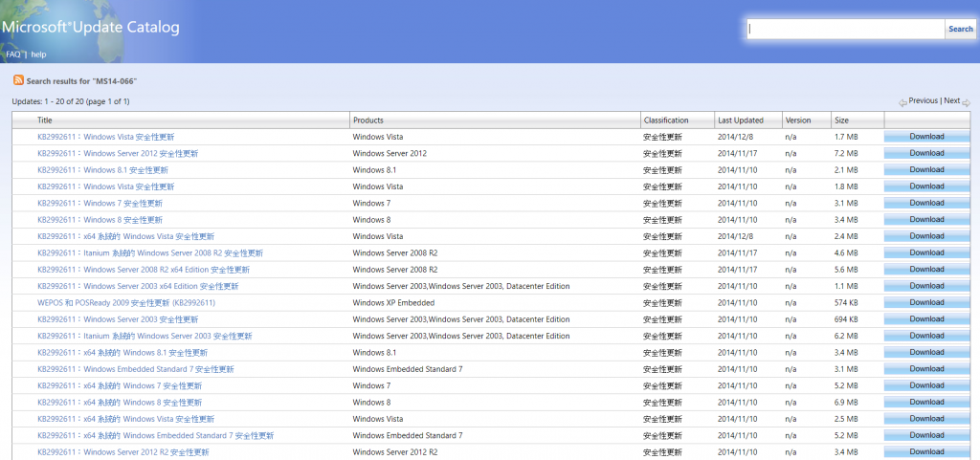Sort results by the Title column
The image size is (980, 460).
(x=44, y=120)
